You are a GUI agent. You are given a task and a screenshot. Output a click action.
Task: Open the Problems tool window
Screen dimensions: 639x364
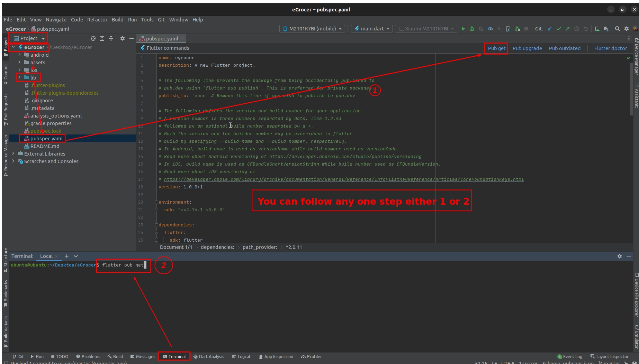tap(88, 356)
